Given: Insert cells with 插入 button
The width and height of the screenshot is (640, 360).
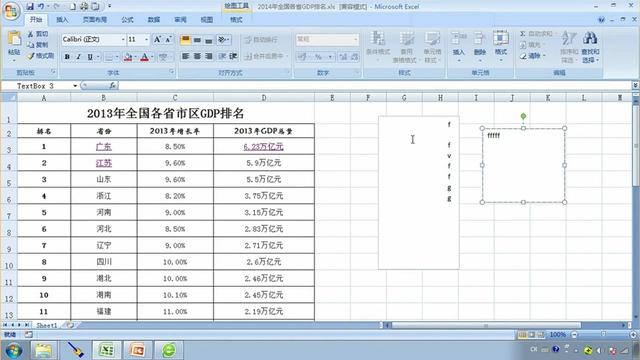Looking at the screenshot, I should [x=459, y=47].
